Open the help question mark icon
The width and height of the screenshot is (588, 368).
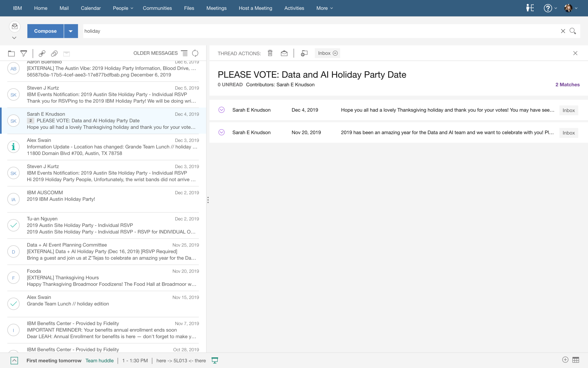pyautogui.click(x=548, y=8)
